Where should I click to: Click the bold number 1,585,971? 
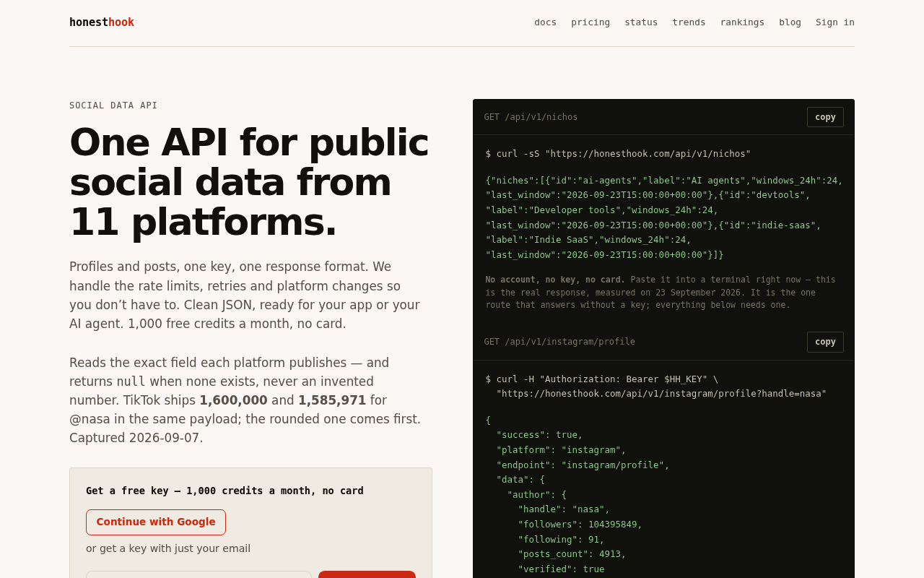pyautogui.click(x=332, y=400)
